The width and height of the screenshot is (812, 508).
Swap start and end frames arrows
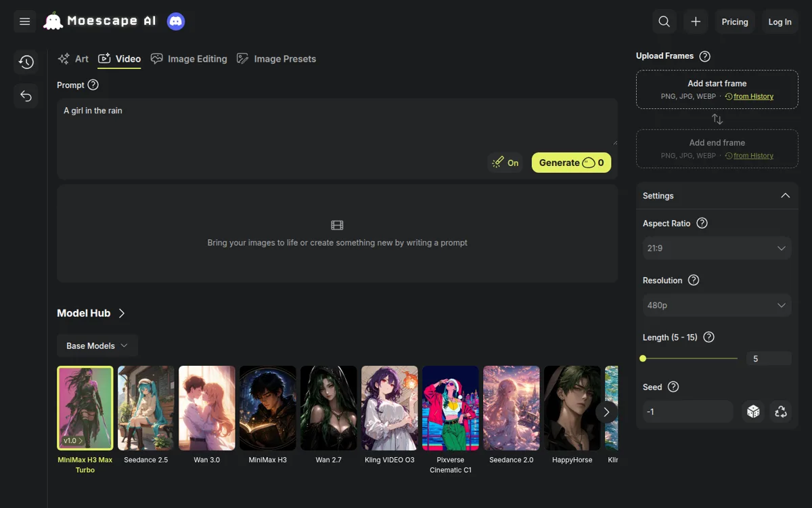pos(717,119)
